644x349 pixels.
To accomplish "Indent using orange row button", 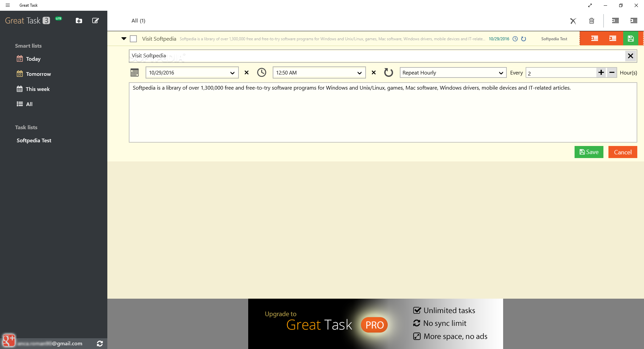I will click(613, 39).
